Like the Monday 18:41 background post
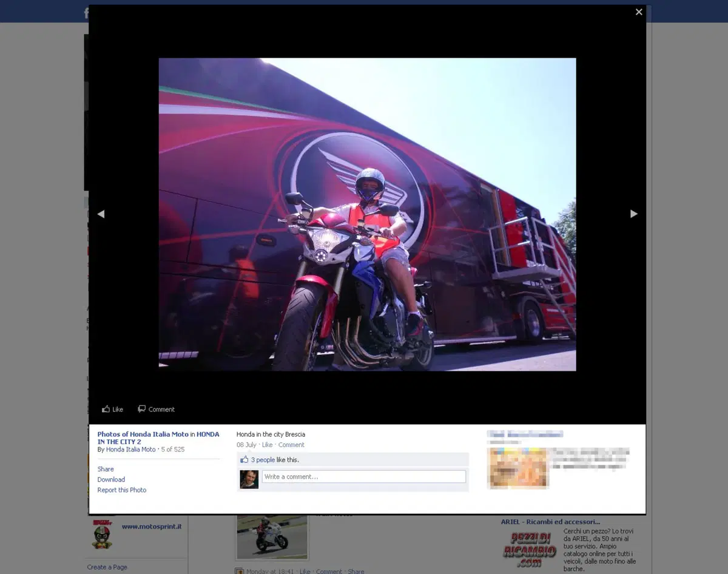 click(305, 572)
